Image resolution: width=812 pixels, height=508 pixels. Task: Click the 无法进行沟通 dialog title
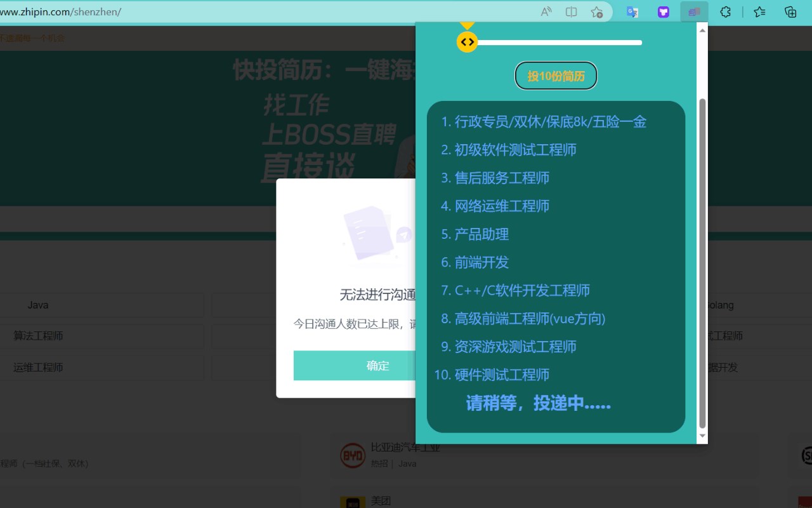[x=377, y=295]
